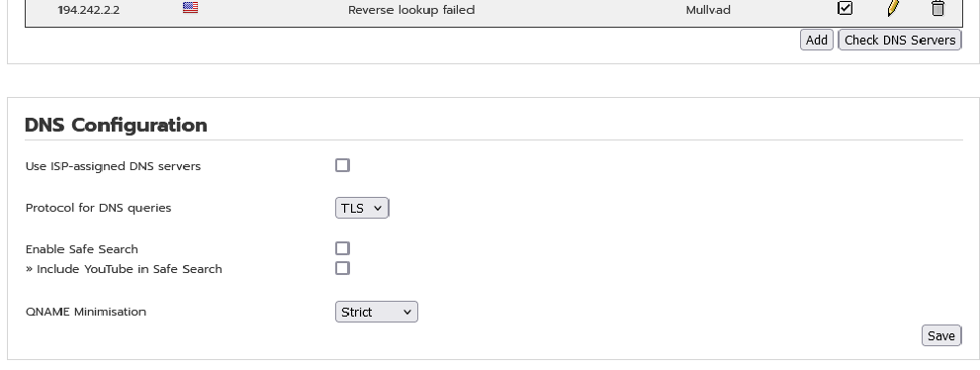Edit the Mullvad DNS server pencil icon
The height and width of the screenshot is (370, 980).
893,8
